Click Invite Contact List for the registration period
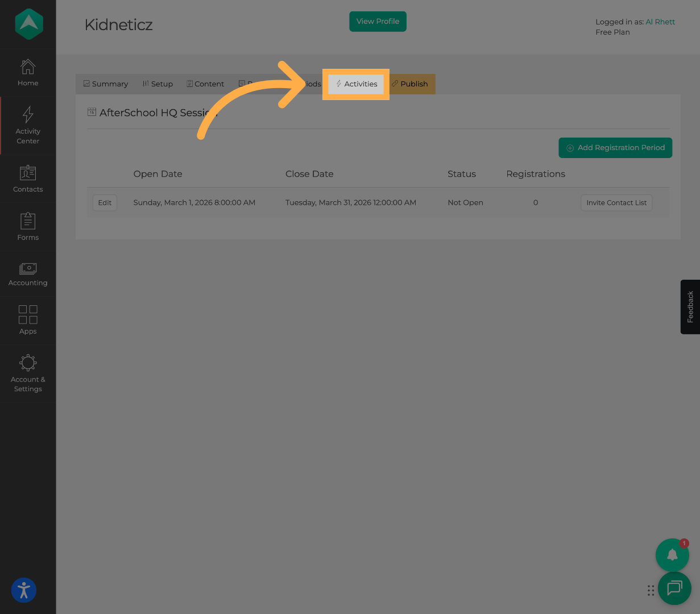 pyautogui.click(x=616, y=202)
